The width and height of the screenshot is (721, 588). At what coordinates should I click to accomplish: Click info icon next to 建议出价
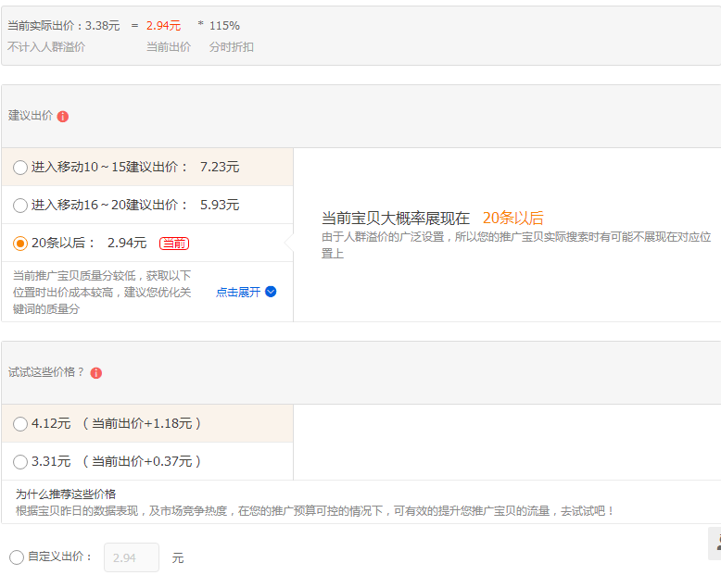pyautogui.click(x=63, y=117)
